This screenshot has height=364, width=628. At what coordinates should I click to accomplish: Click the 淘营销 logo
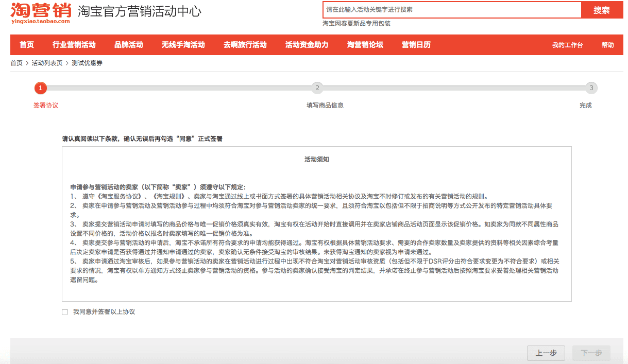point(41,13)
